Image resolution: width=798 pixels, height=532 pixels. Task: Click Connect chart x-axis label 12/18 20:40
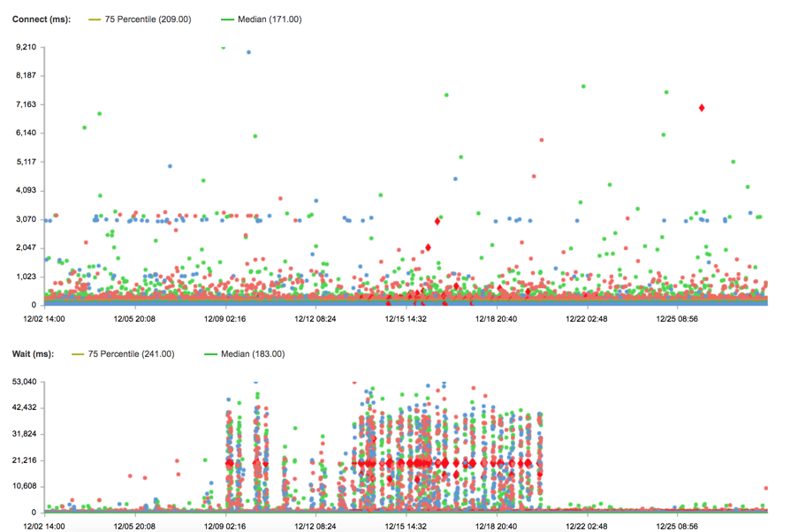[496, 319]
